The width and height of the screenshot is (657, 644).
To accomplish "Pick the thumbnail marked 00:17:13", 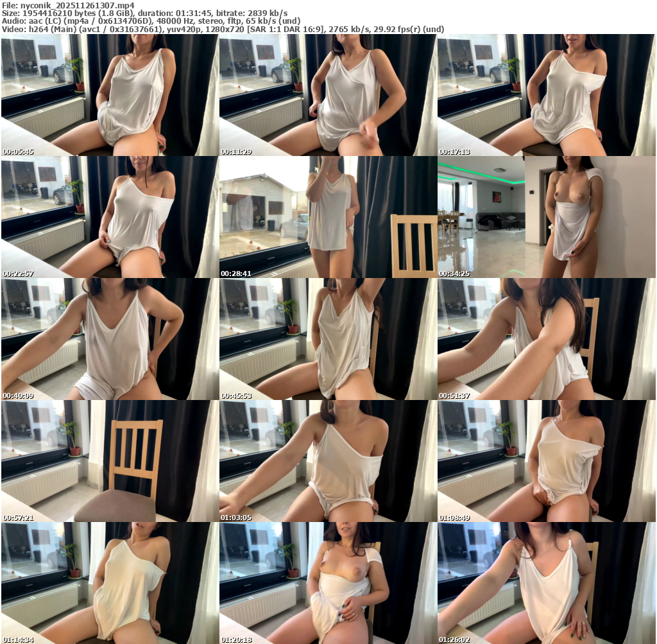I will pyautogui.click(x=547, y=95).
